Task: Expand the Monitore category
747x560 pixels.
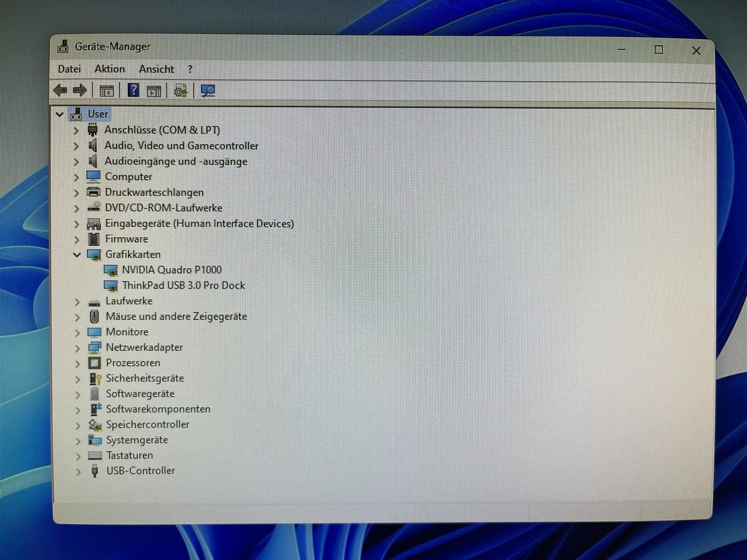Action: pos(78,333)
